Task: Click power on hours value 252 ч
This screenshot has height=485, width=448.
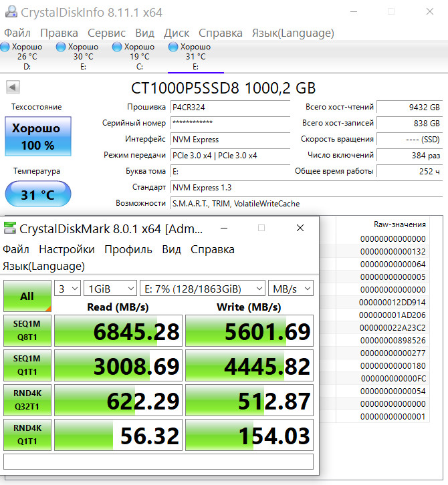Action: click(409, 172)
